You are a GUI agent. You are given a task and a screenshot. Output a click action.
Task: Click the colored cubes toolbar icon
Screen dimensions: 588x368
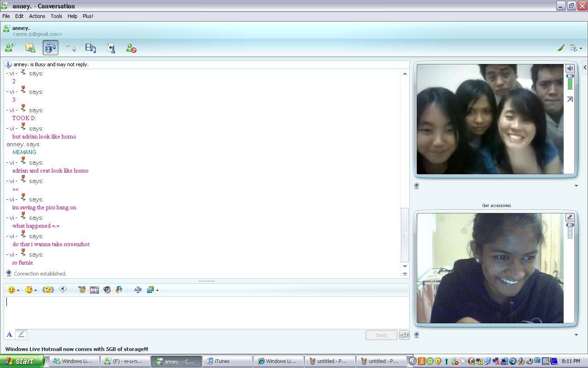[x=119, y=290]
